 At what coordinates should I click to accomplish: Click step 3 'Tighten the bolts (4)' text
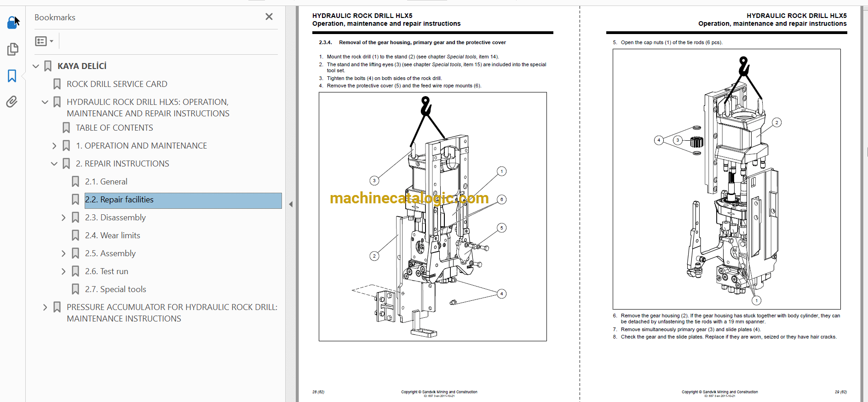[384, 78]
